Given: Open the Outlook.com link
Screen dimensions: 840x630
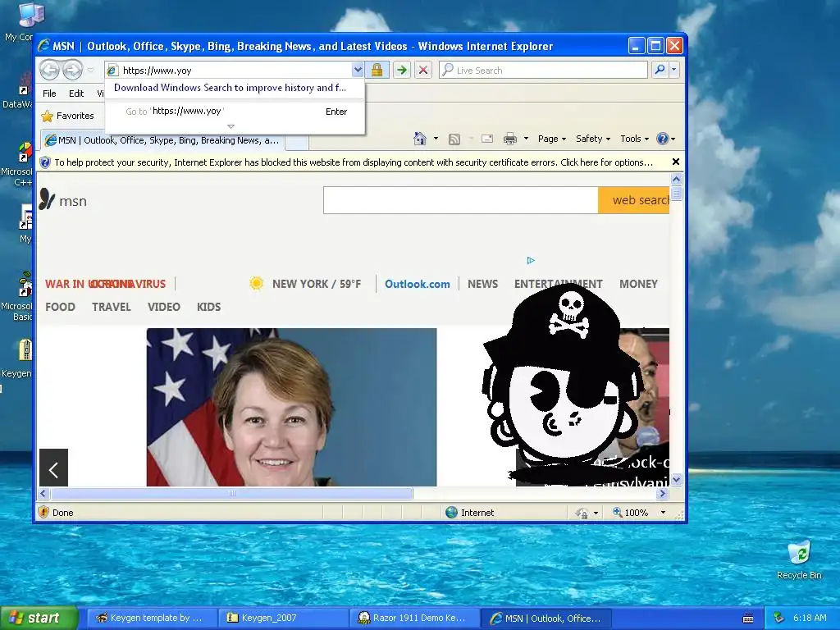Looking at the screenshot, I should tap(418, 284).
